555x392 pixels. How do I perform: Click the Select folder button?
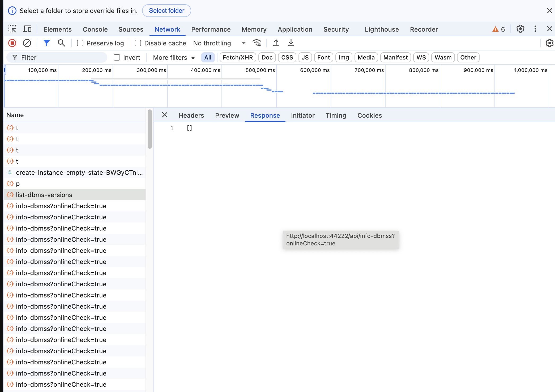click(166, 11)
